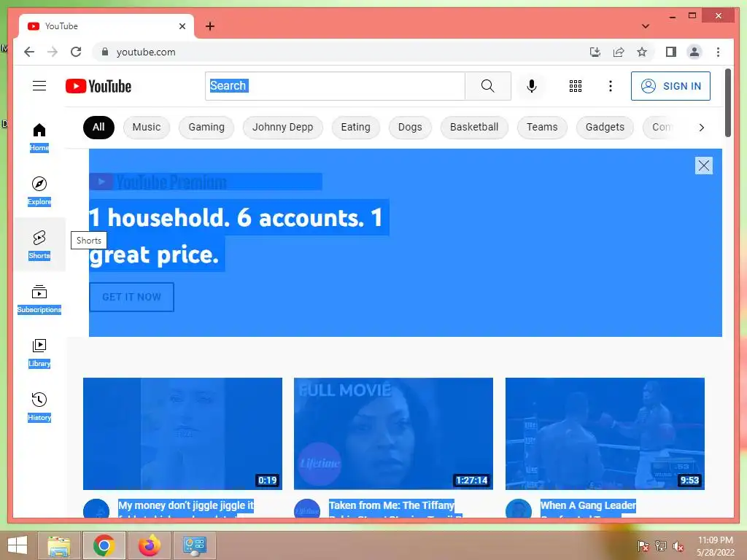Click the Lifetime channel avatar
Screen dimensions: 747x560
(307, 508)
